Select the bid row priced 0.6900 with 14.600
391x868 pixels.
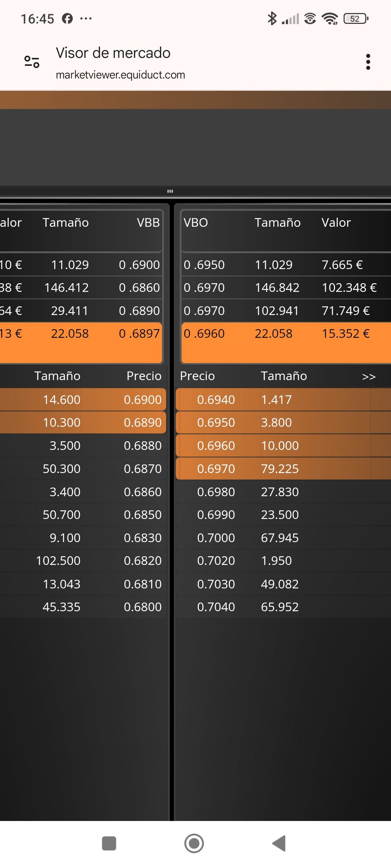coord(83,400)
